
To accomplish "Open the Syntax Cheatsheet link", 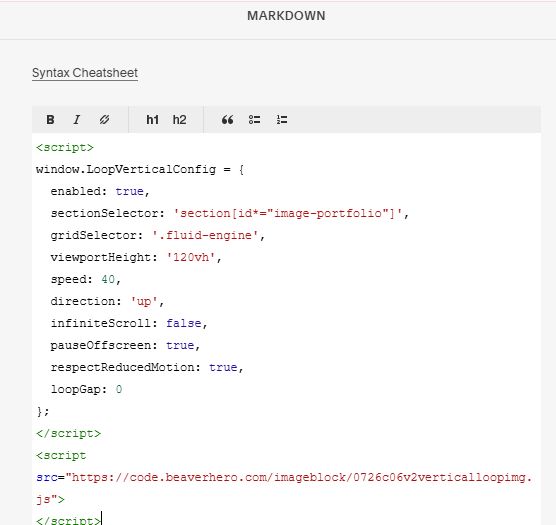I will pyautogui.click(x=85, y=73).
